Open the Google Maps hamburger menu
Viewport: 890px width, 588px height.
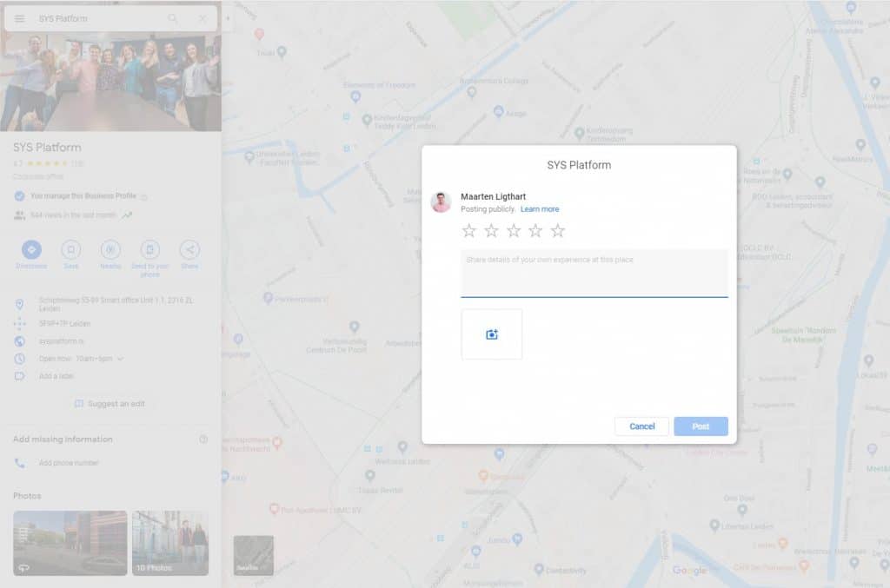click(19, 19)
